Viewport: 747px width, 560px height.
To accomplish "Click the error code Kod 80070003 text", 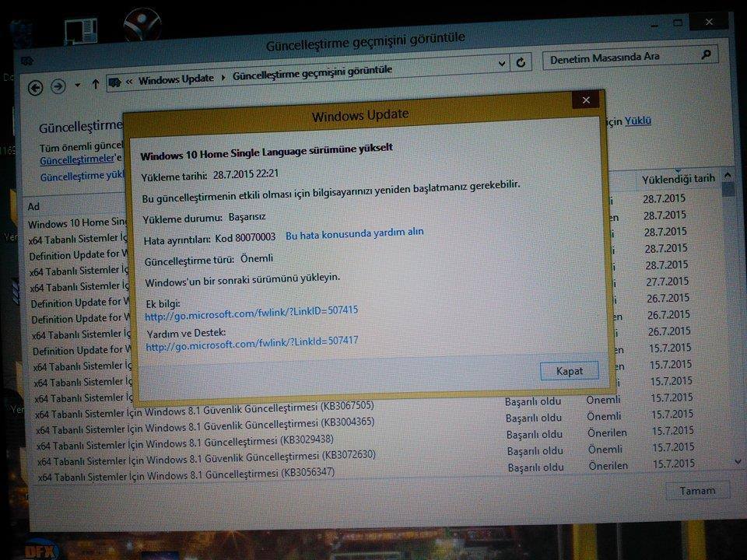I will pos(245,238).
